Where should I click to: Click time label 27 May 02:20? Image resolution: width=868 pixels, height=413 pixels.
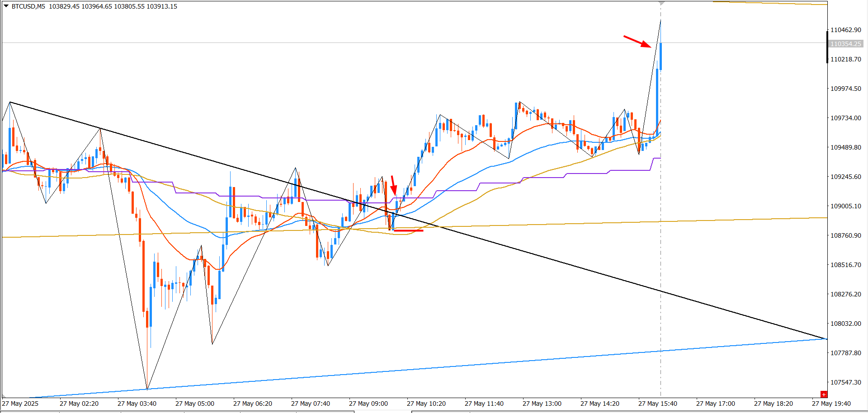tap(79, 404)
